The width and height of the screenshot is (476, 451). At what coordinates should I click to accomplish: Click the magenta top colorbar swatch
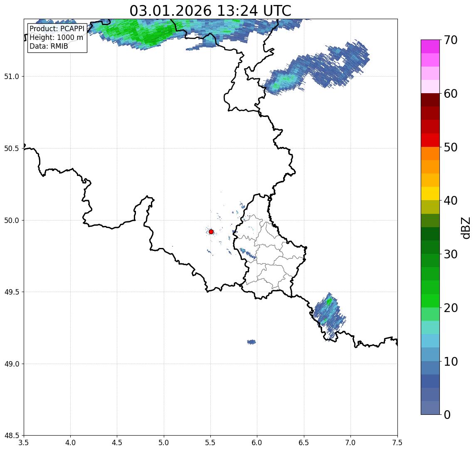(x=430, y=47)
